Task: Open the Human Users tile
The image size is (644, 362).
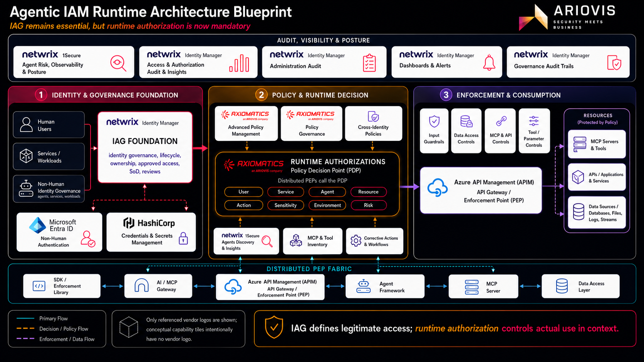Action: pos(49,125)
